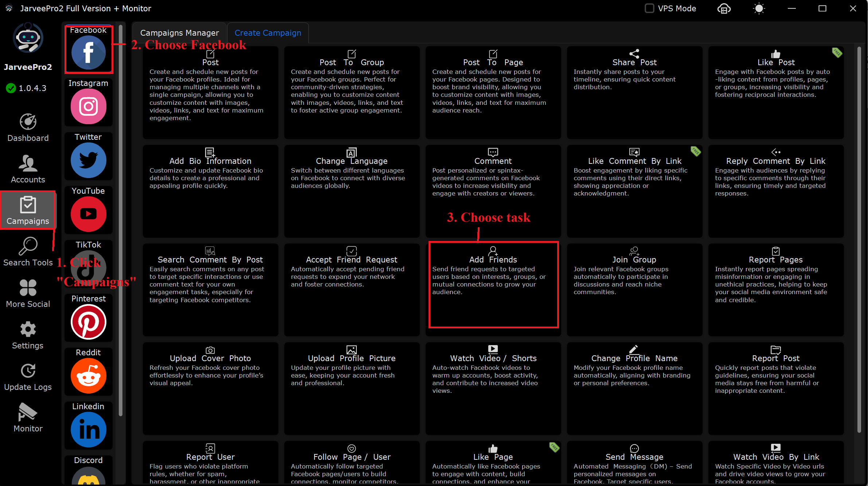868x486 pixels.
Task: Click the Search Comment By Post icon
Action: [x=210, y=251]
